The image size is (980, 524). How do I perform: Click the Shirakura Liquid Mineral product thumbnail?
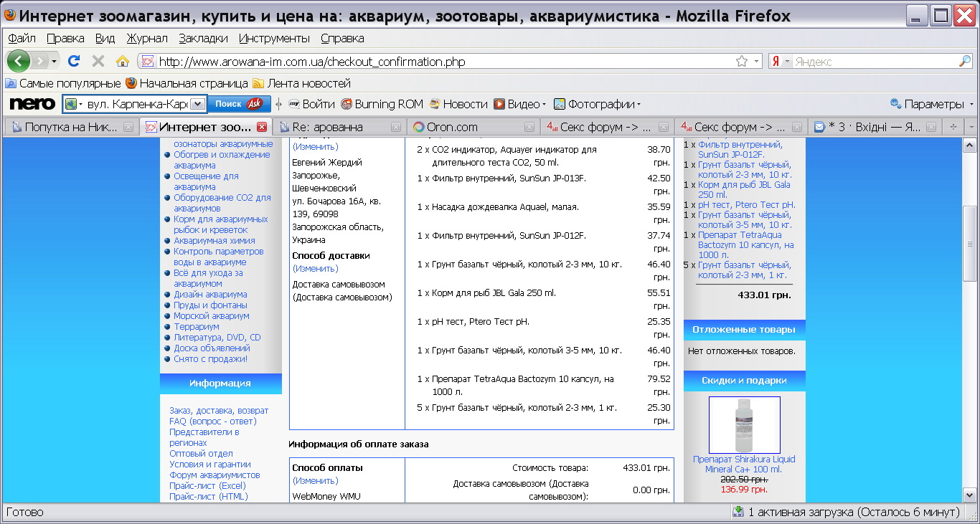coord(744,425)
